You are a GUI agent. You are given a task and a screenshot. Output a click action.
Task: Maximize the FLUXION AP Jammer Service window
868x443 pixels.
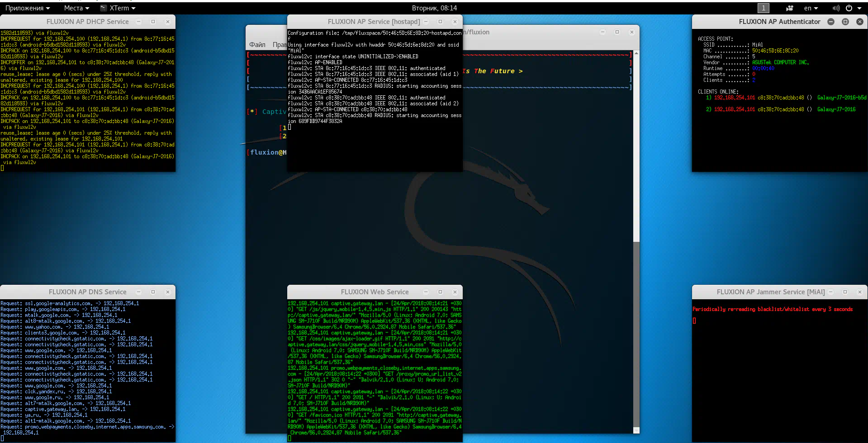click(845, 292)
